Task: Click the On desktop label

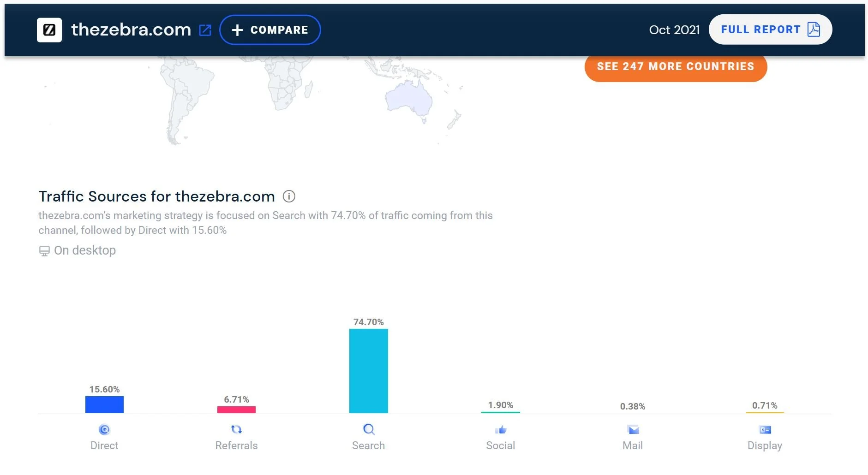Action: click(x=85, y=250)
